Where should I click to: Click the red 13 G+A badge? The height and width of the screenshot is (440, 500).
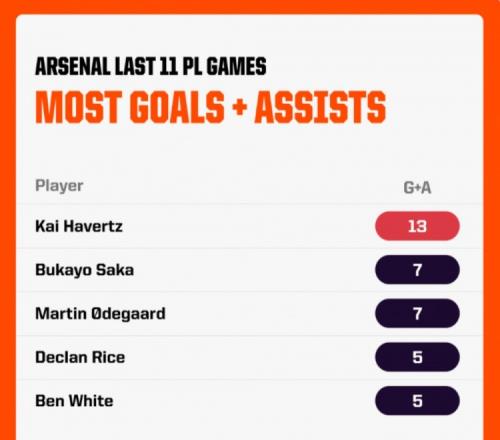point(417,226)
